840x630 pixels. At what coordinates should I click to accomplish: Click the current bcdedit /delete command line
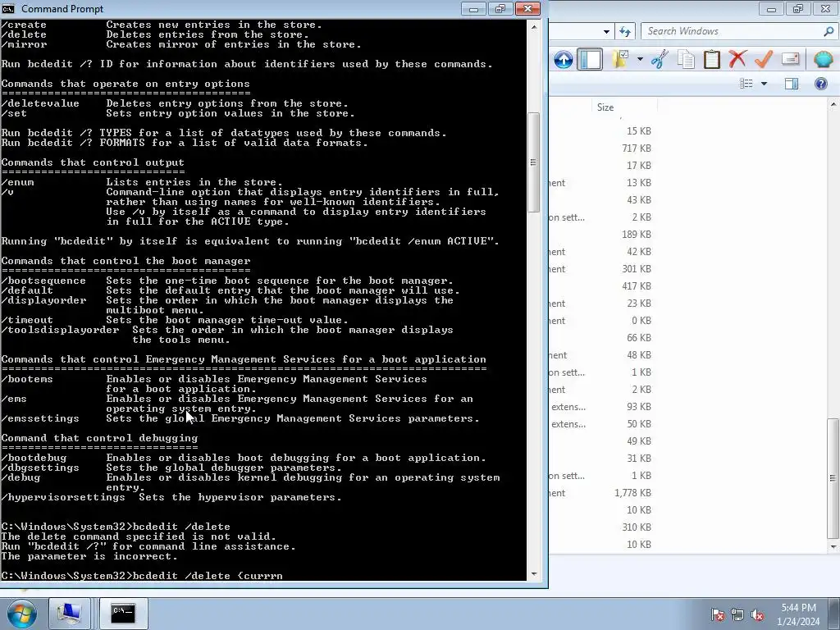[x=142, y=576]
